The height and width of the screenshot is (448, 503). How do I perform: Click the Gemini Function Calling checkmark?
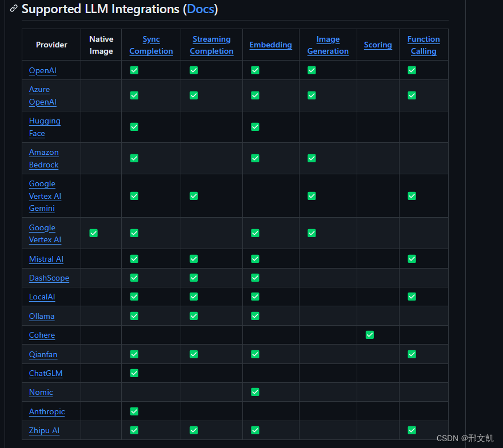[412, 196]
